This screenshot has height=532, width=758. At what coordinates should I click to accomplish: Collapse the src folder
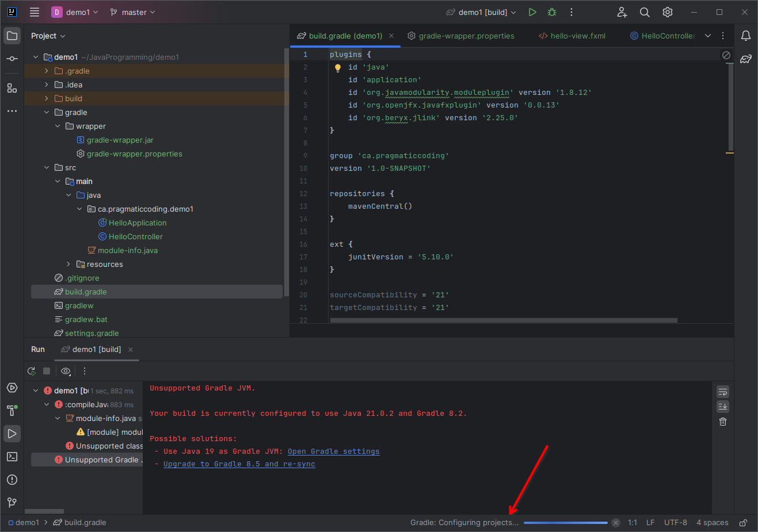[47, 167]
